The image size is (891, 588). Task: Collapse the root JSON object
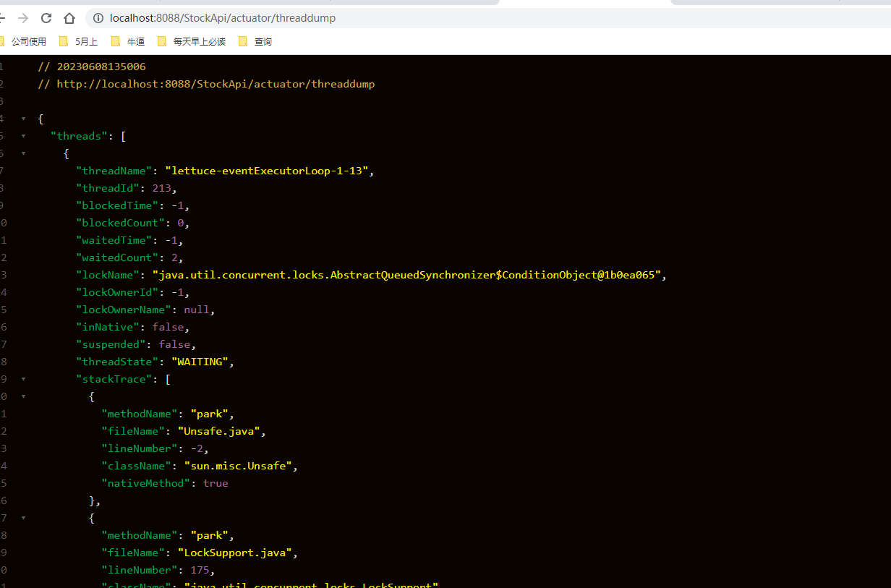coord(23,119)
